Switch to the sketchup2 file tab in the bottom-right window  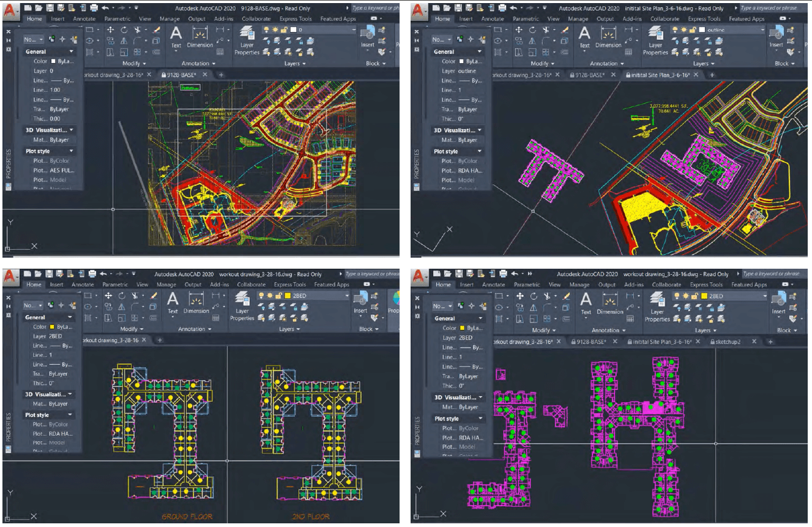[727, 342]
